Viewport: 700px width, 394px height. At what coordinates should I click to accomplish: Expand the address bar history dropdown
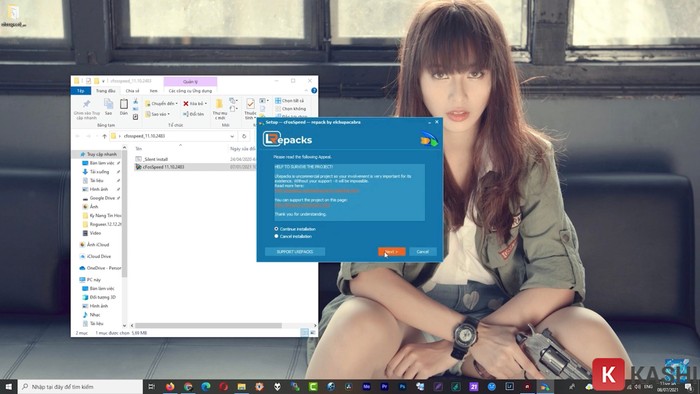tap(232, 136)
